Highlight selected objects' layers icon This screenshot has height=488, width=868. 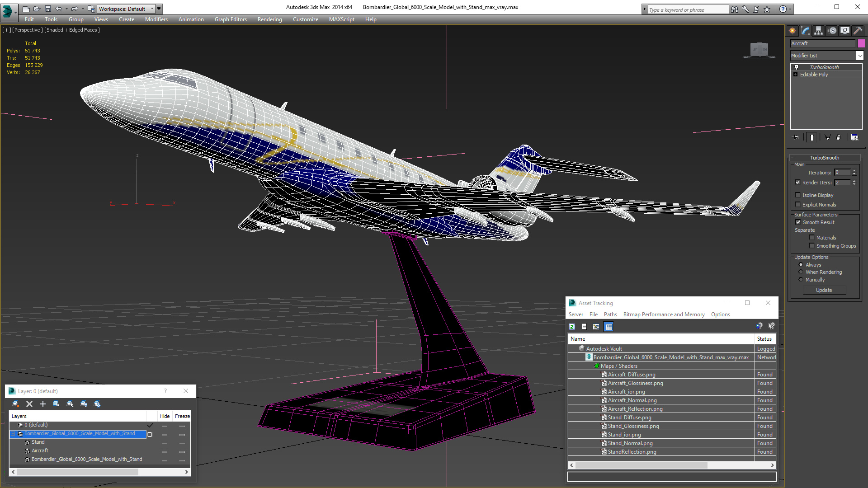pos(70,404)
